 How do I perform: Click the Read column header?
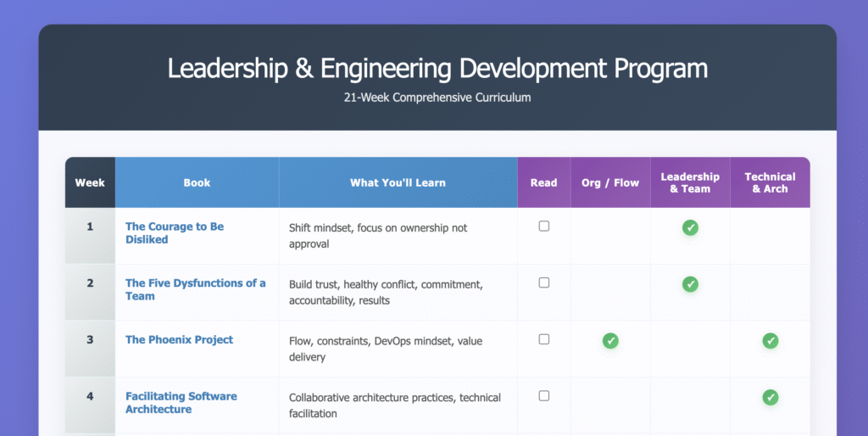(543, 182)
